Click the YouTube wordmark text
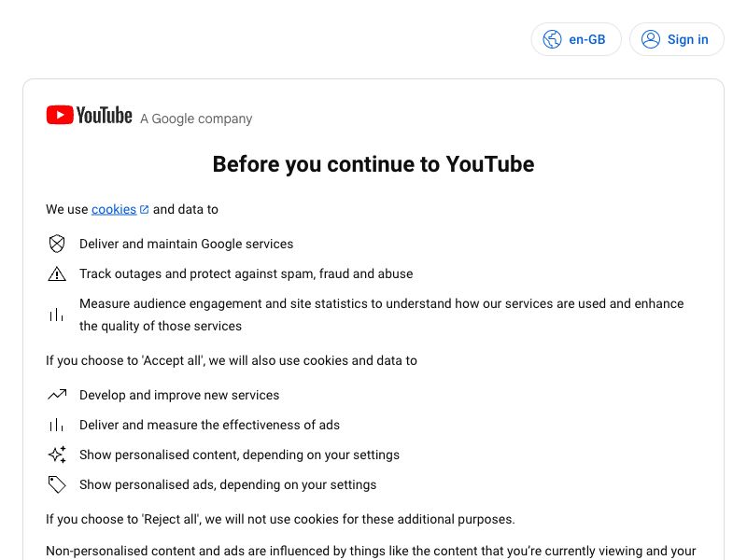 104,115
